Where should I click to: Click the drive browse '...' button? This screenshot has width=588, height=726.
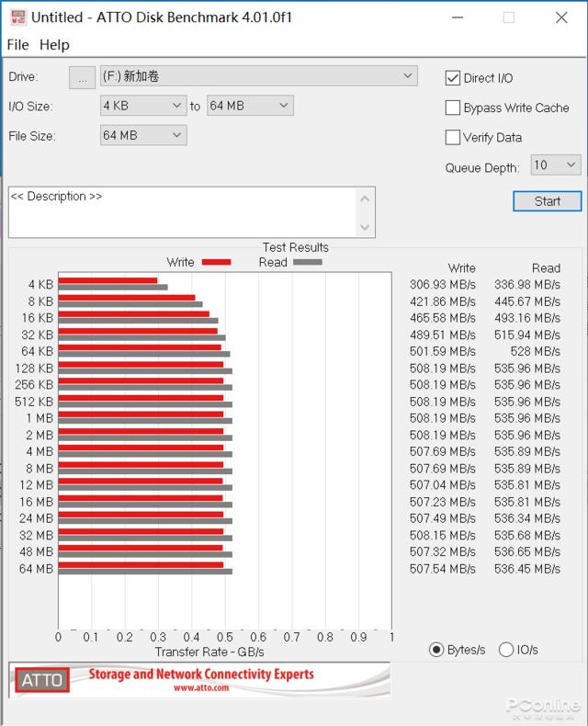coord(82,77)
